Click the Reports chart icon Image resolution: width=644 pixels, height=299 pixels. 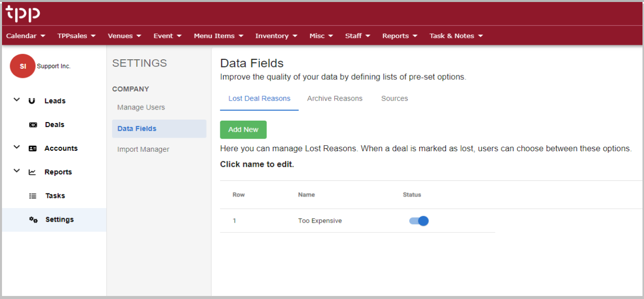point(32,172)
